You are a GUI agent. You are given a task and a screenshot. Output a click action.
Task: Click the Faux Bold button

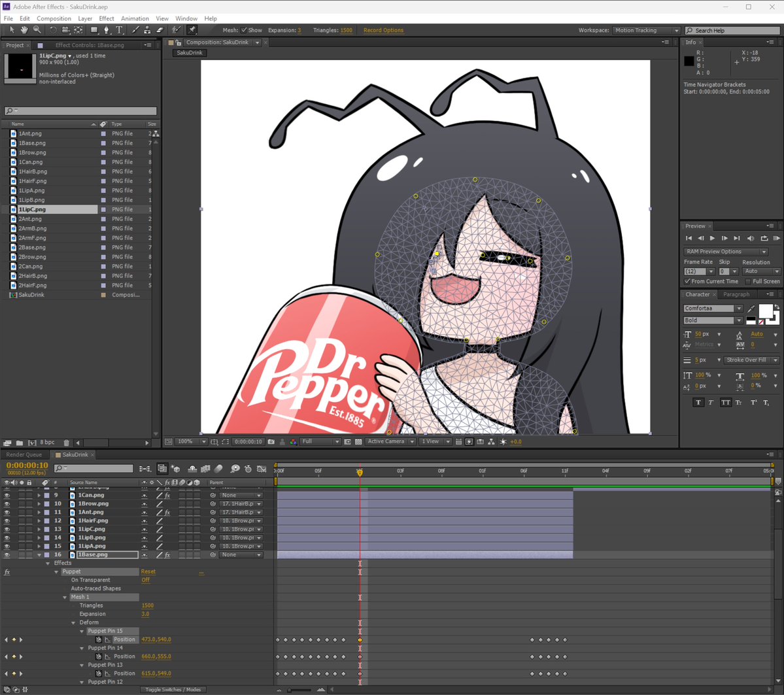[x=698, y=403]
